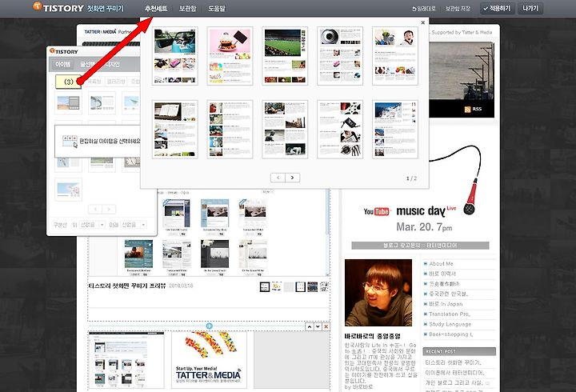Open the Book-shopping sidebar link
Viewport: 576px width, 392px height.
tap(450, 334)
